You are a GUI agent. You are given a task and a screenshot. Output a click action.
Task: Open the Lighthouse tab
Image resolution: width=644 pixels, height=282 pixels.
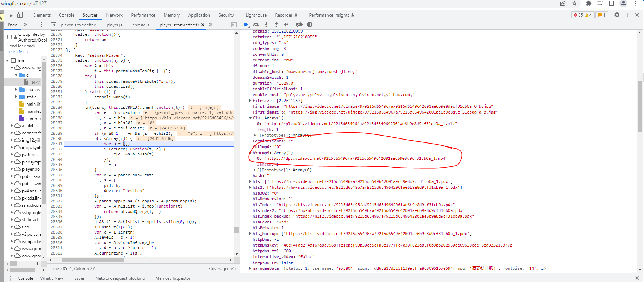[x=256, y=15]
